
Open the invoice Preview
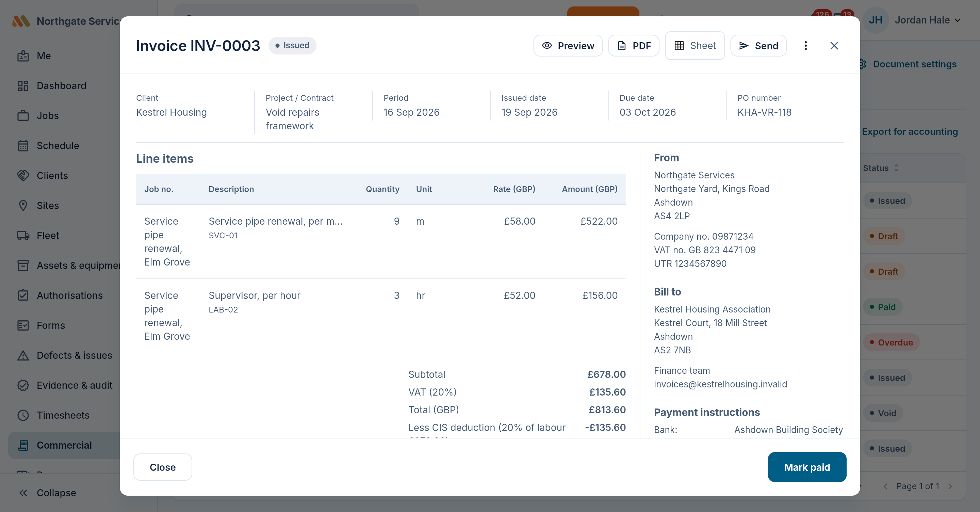click(x=568, y=46)
